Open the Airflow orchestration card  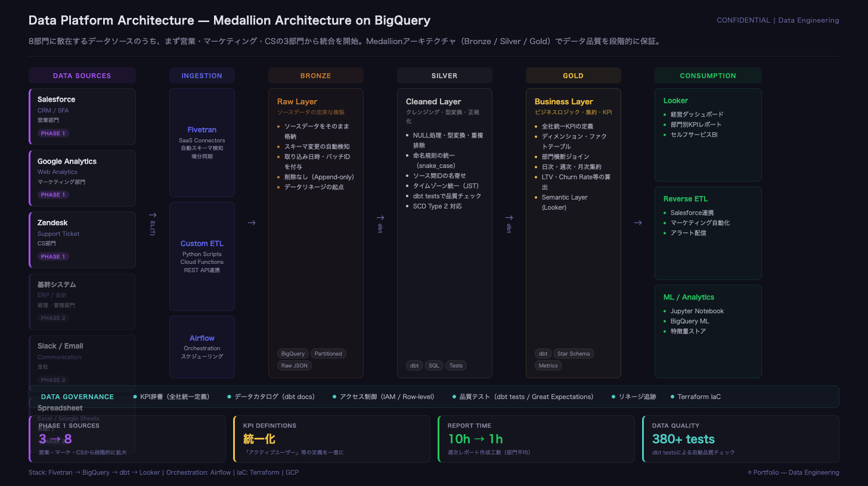point(202,347)
